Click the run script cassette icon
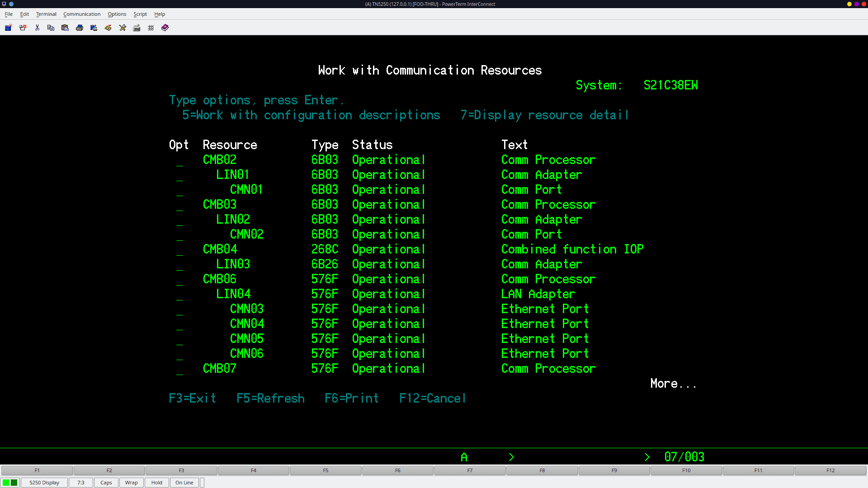This screenshot has width=868, height=488. click(108, 28)
